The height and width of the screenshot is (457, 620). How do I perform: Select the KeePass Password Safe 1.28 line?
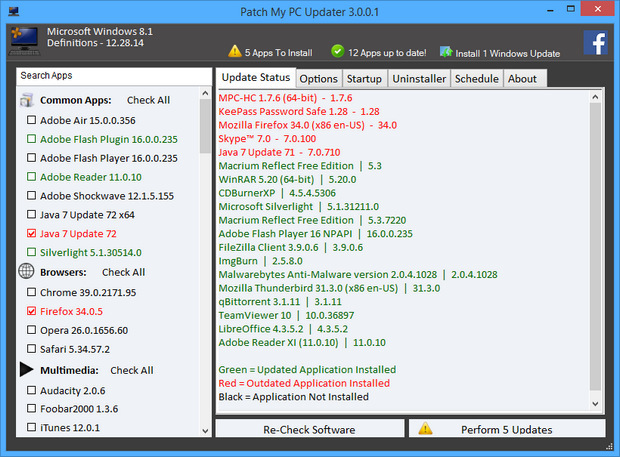point(299,111)
